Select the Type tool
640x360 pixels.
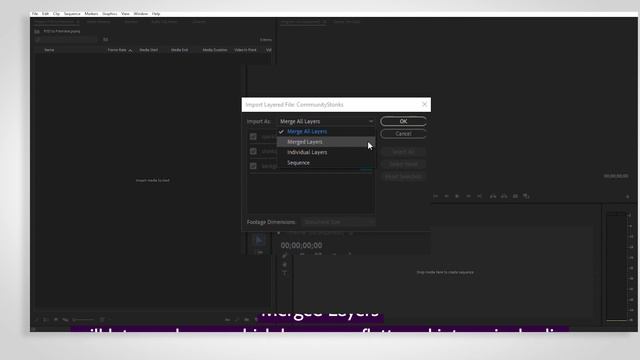[x=284, y=273]
